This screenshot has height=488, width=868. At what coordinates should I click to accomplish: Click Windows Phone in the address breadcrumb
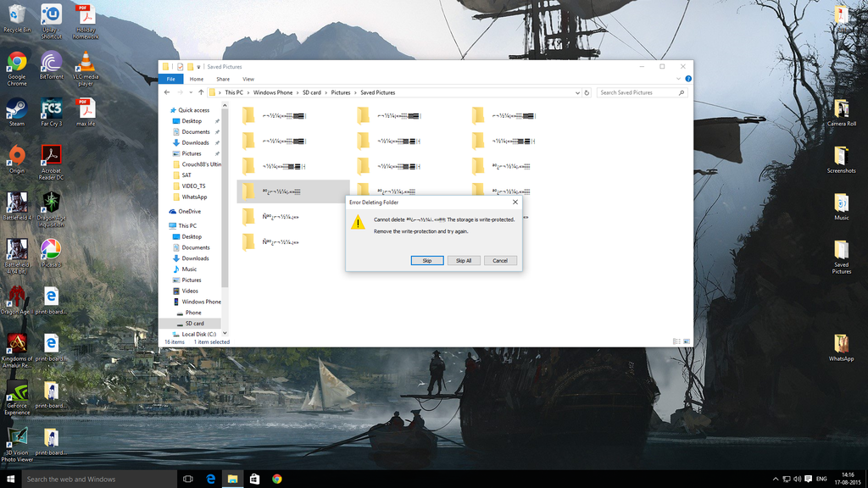click(x=273, y=93)
